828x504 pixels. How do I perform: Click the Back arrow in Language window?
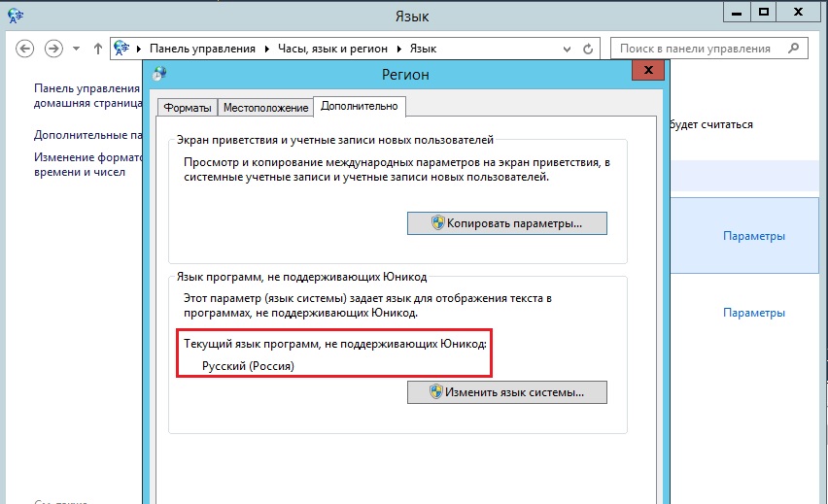pyautogui.click(x=25, y=49)
